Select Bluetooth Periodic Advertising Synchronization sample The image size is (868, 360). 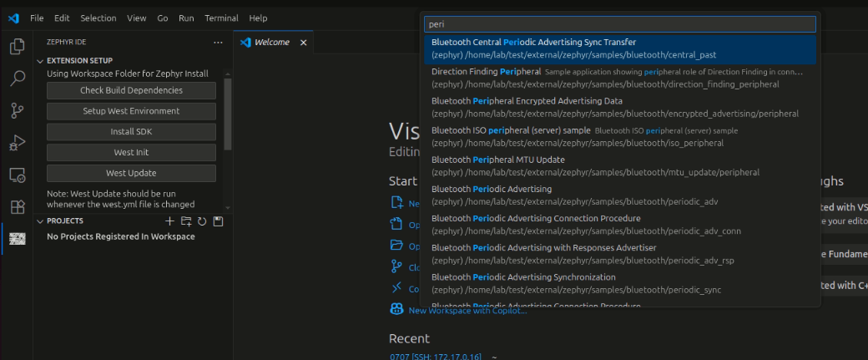[620, 283]
